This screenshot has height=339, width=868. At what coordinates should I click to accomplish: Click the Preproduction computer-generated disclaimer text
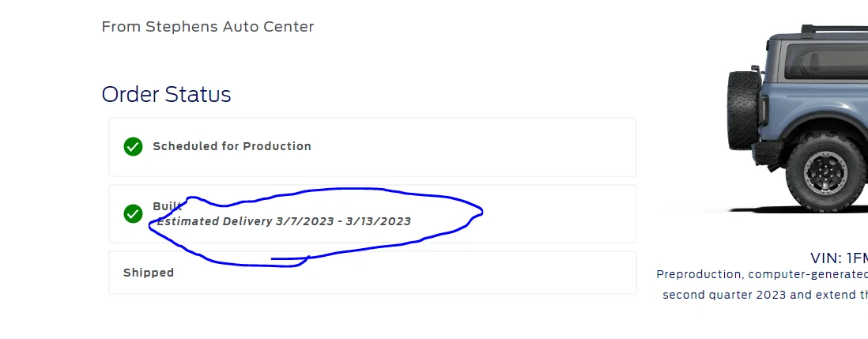pyautogui.click(x=762, y=274)
